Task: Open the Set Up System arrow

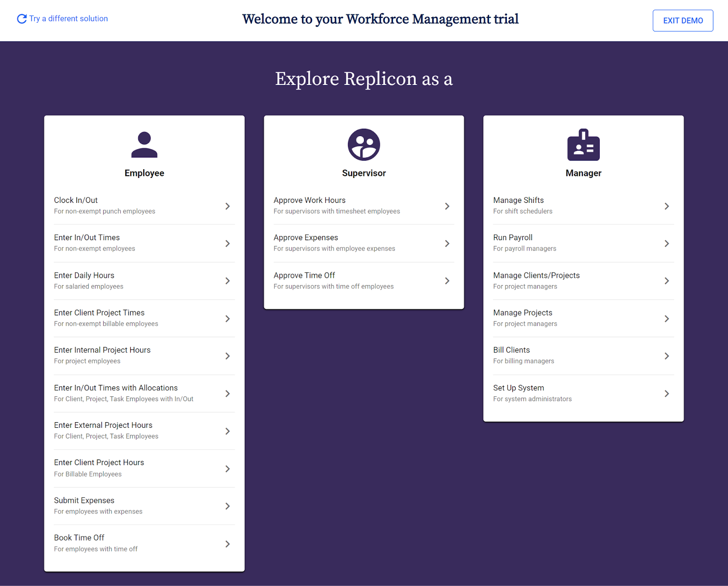Action: (667, 394)
